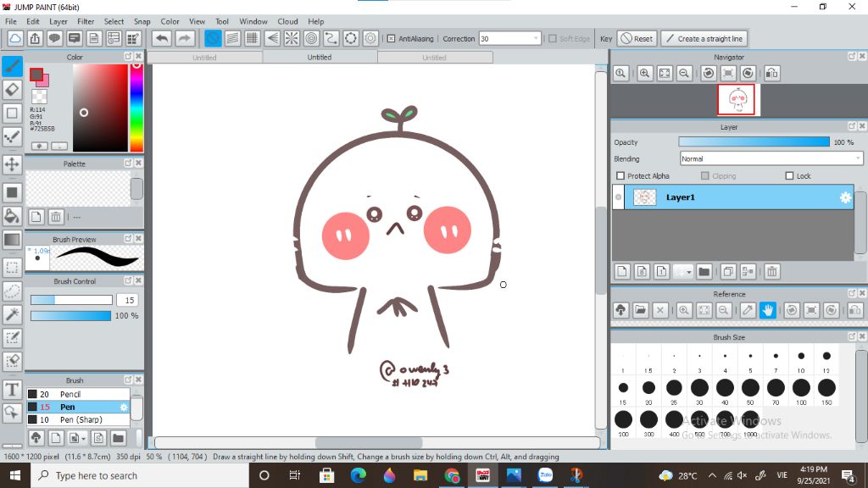Select the Eraser tool in left toolbar
The image size is (868, 488).
pyautogui.click(x=12, y=89)
